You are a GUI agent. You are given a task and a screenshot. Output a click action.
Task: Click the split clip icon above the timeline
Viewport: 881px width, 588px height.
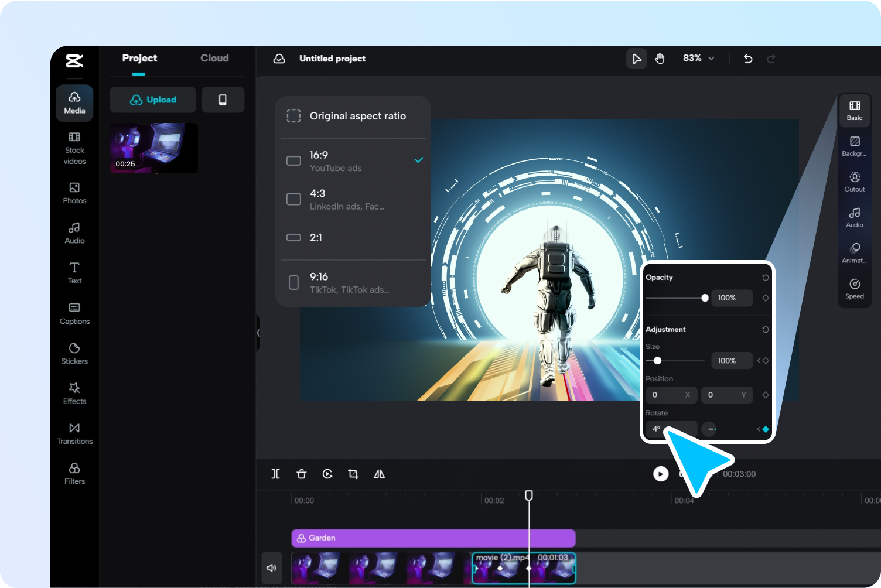coord(275,474)
